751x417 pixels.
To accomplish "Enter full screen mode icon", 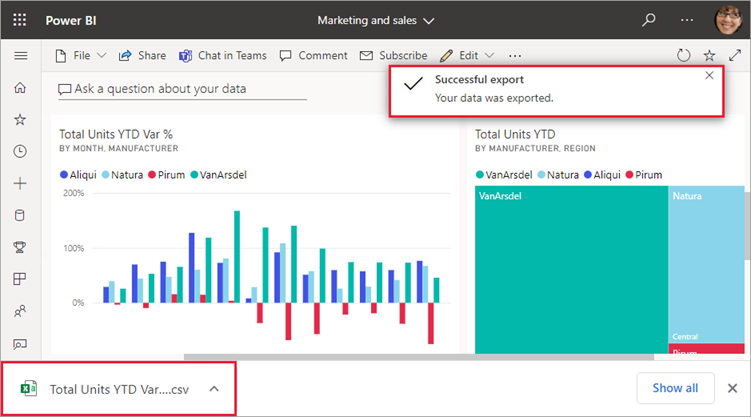I will pyautogui.click(x=735, y=56).
